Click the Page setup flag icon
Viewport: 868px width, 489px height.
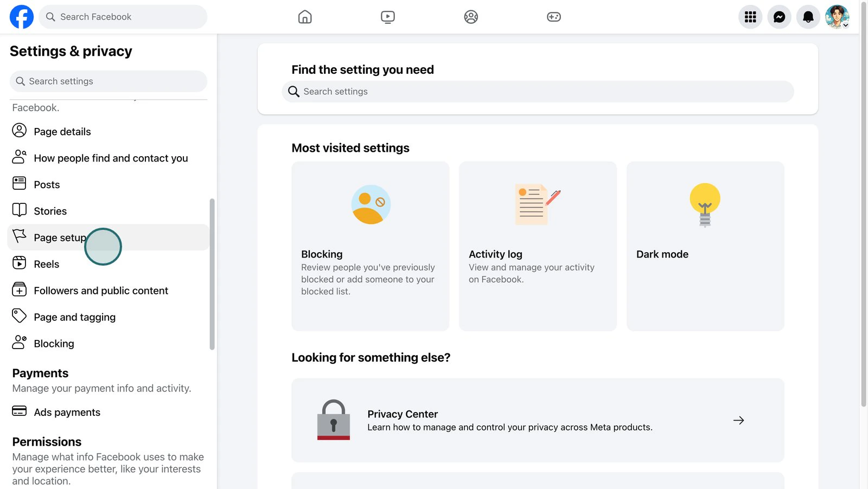coord(20,236)
